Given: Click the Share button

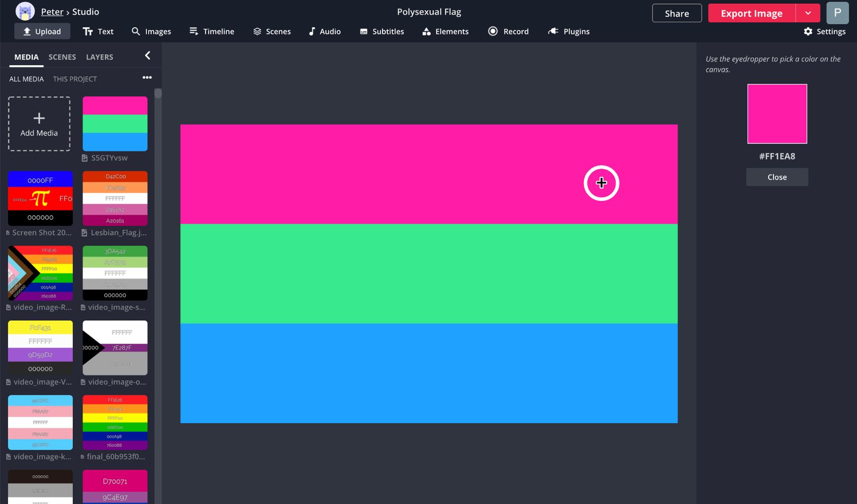Looking at the screenshot, I should [676, 13].
